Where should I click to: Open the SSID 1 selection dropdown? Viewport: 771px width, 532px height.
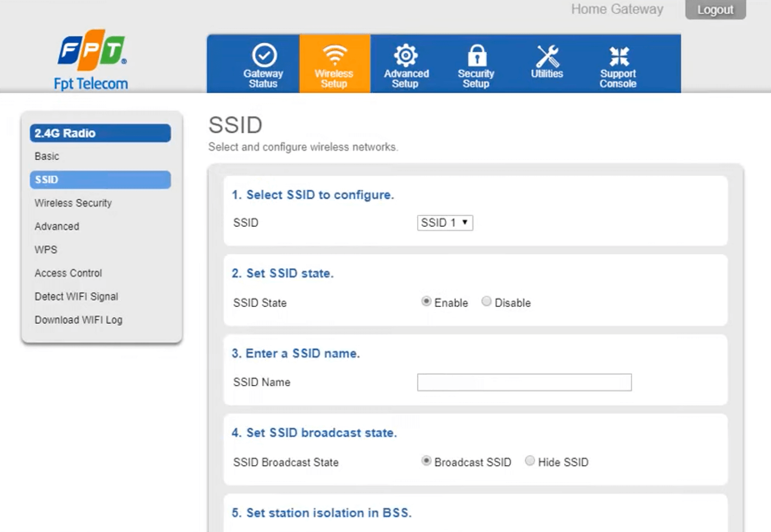click(445, 223)
